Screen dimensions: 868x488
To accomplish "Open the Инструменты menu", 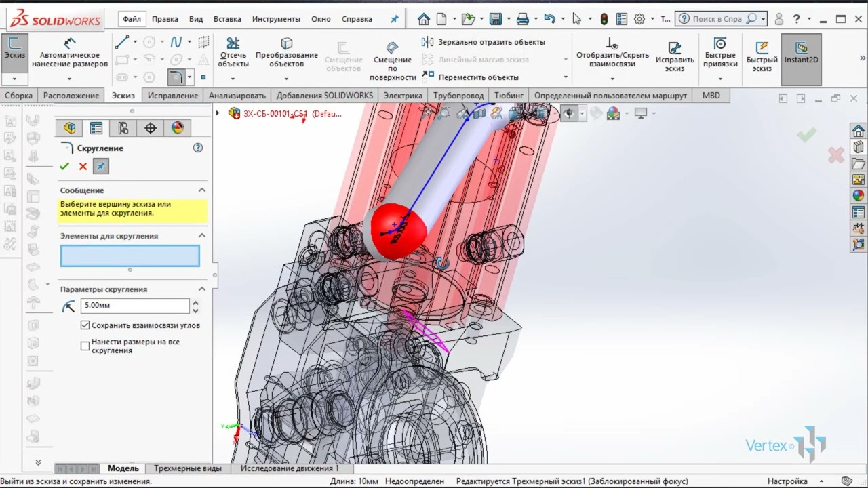I will [x=276, y=19].
